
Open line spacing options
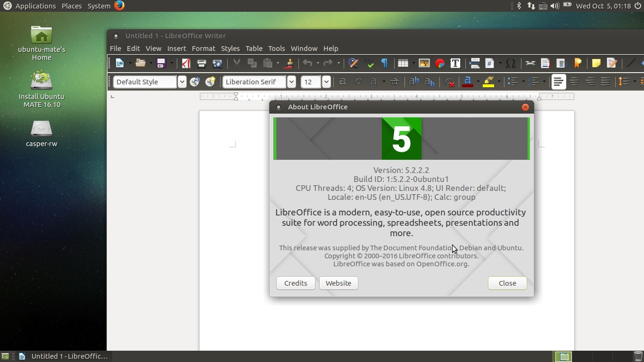(x=624, y=82)
